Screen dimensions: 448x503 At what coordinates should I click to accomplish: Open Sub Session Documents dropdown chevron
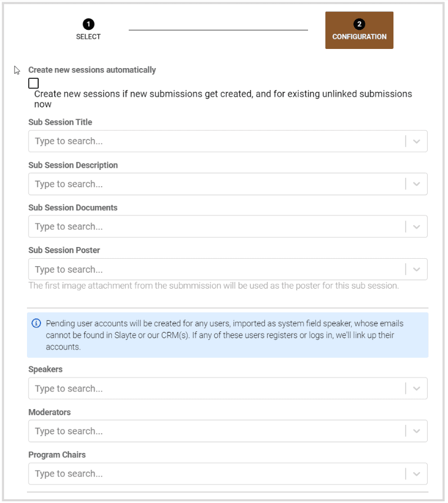[x=417, y=227]
